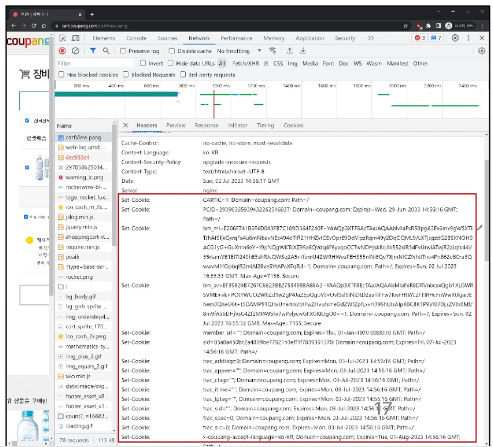This screenshot has height=447, width=493.
Task: Open Chrome extensions puzzle icon
Action: coord(428,26)
